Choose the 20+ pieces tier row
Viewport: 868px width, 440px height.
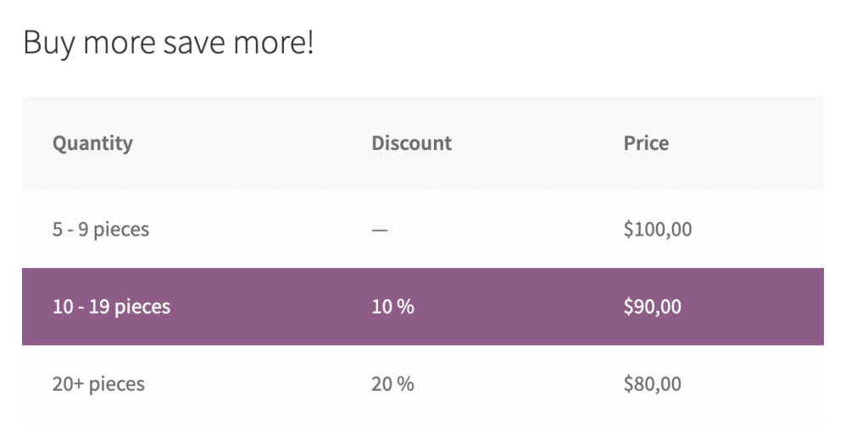pos(509,384)
